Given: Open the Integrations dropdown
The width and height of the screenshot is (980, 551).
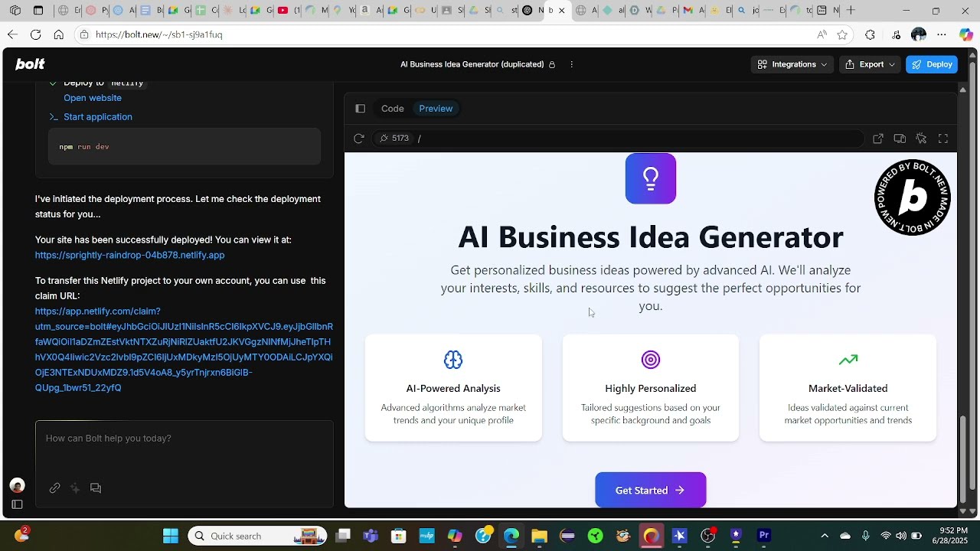Looking at the screenshot, I should tap(792, 64).
